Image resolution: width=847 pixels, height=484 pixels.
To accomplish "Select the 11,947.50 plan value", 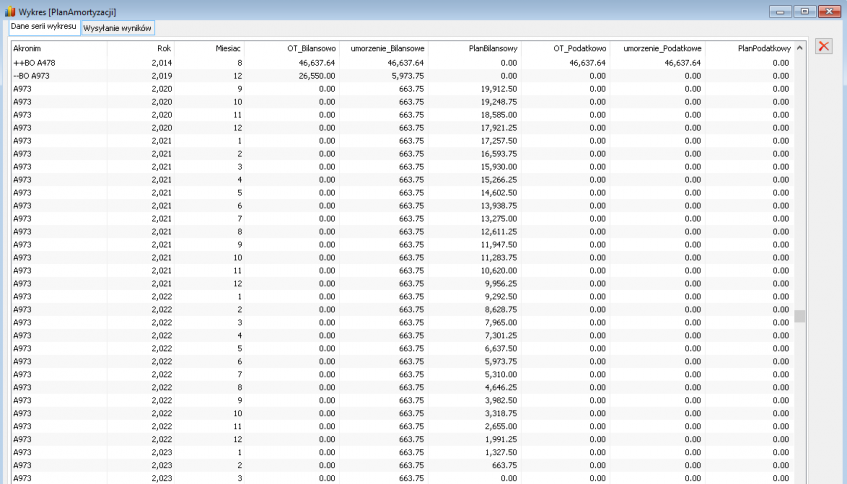I will click(x=499, y=245).
